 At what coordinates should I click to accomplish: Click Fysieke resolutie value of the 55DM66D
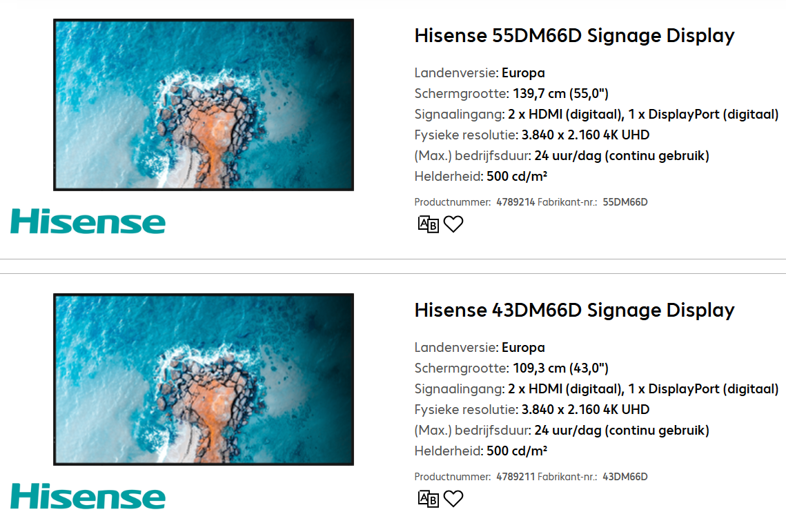click(585, 135)
